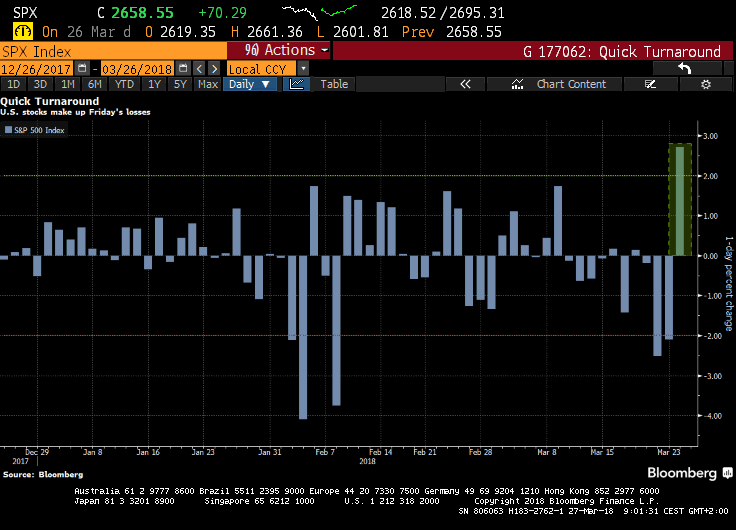Click the start date field 12/26/2017
The width and height of the screenshot is (736, 530).
point(38,68)
